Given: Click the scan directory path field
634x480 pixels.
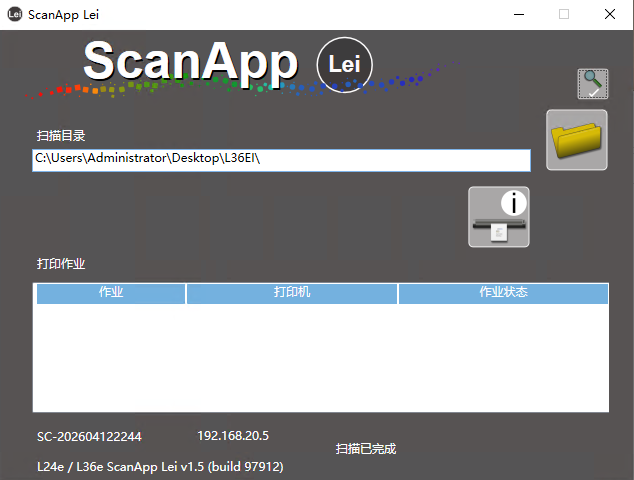Looking at the screenshot, I should pyautogui.click(x=281, y=160).
